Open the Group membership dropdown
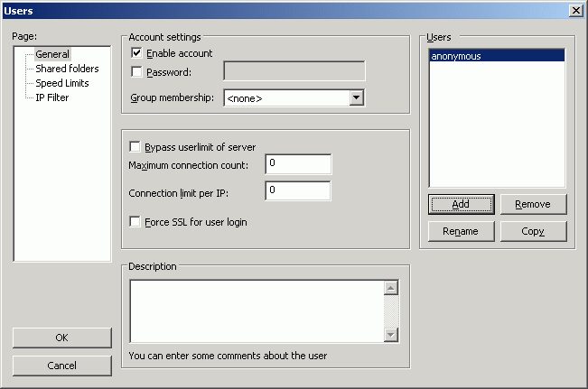The height and width of the screenshot is (389, 588). point(356,97)
